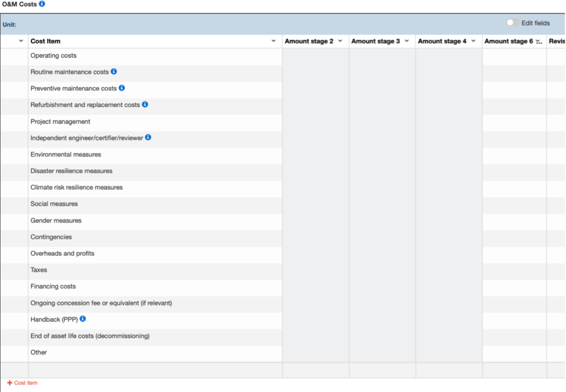Add a new Cost item
Viewport: 566px width, 392px height.
click(23, 383)
